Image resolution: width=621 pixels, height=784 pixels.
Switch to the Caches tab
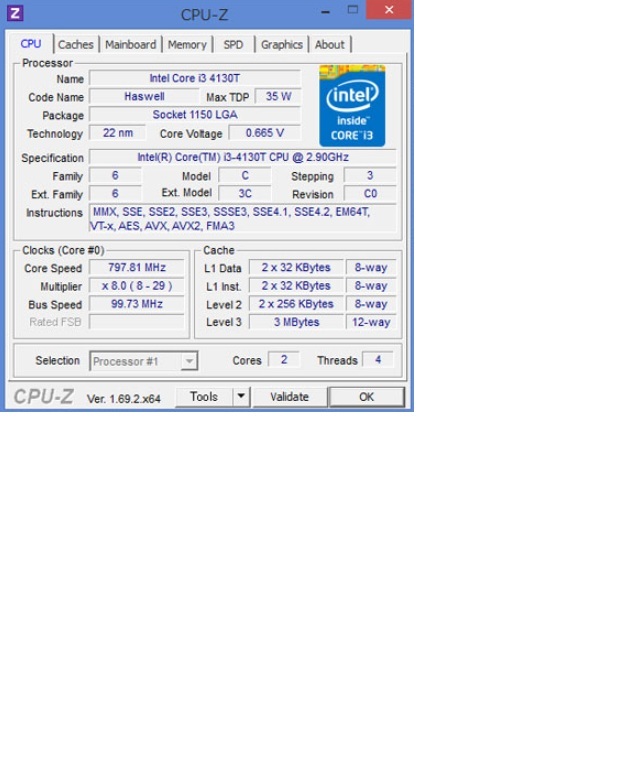76,44
